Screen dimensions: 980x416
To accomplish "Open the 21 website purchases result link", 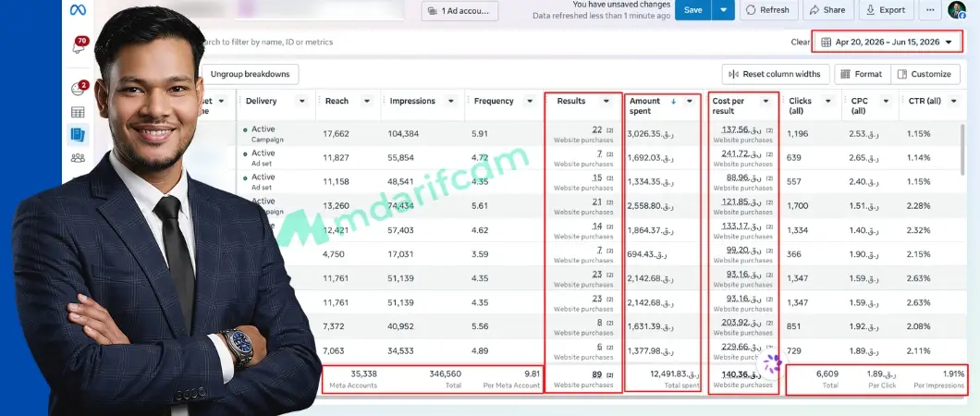I will tap(597, 202).
